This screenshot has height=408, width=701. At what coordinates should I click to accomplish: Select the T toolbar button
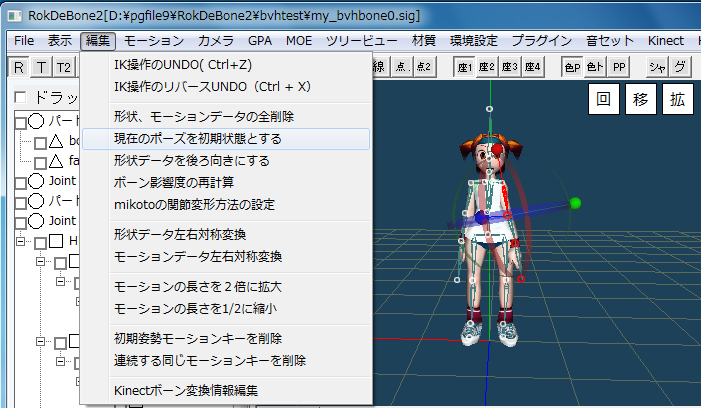[41, 67]
